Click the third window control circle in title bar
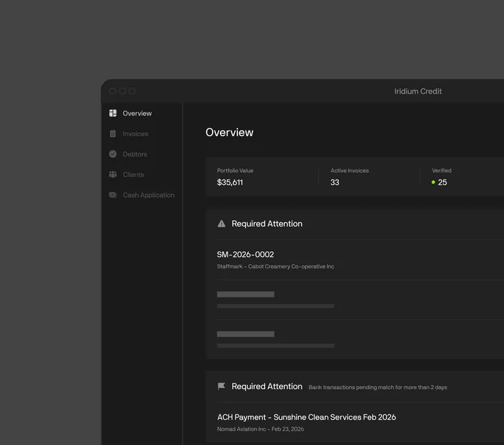This screenshot has height=445, width=504. pyautogui.click(x=132, y=91)
